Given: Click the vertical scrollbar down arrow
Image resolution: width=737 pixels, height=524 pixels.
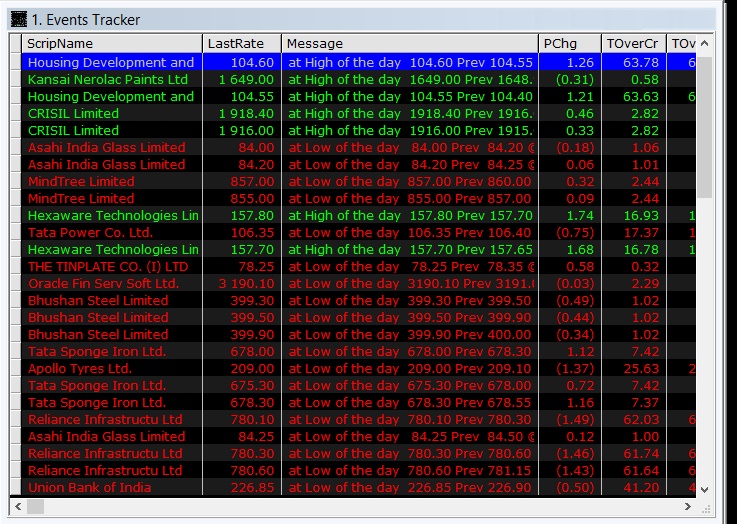Looking at the screenshot, I should (704, 489).
